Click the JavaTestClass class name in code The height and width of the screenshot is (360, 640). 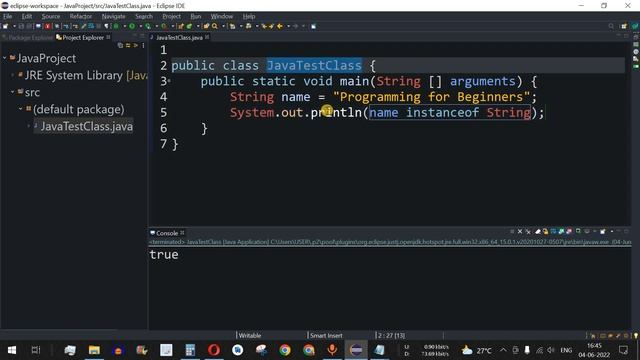[x=314, y=65]
